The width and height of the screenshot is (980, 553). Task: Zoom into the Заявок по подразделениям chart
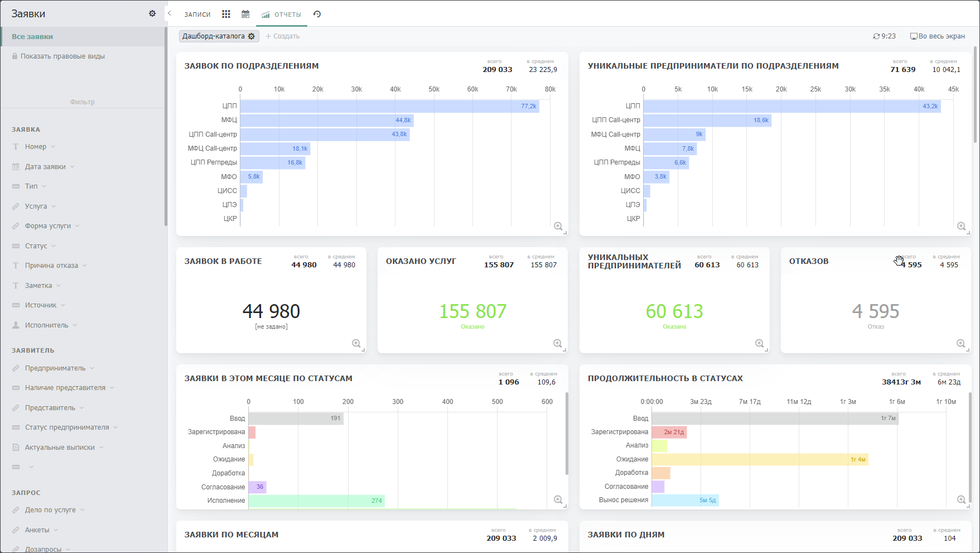coord(558,226)
